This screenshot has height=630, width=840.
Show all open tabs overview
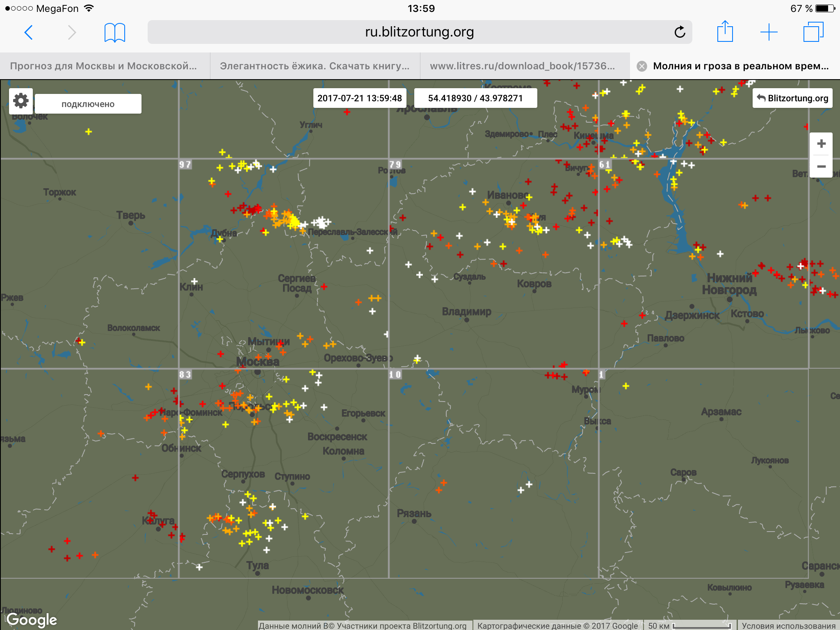coord(813,32)
